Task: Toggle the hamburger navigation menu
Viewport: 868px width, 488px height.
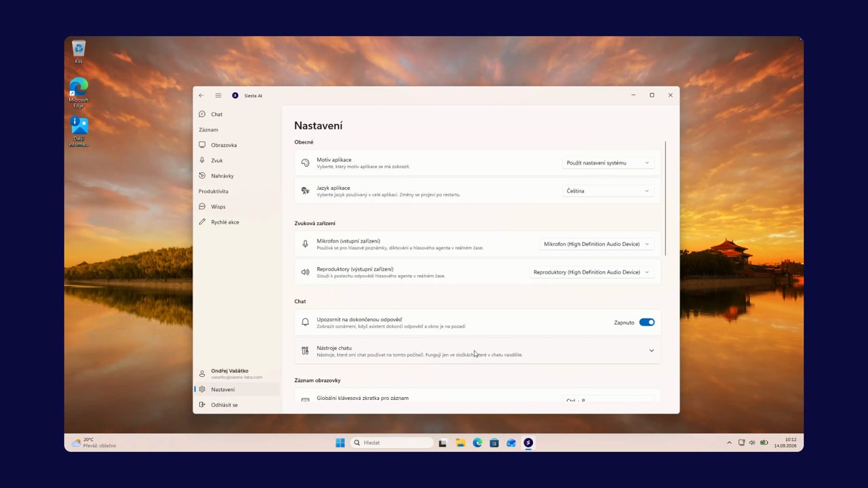Action: coord(218,96)
